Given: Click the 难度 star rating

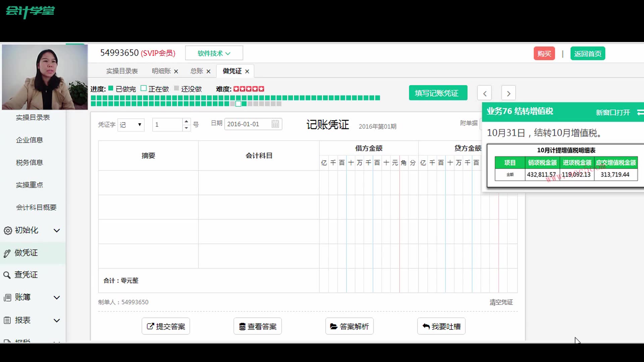Looking at the screenshot, I should 249,89.
